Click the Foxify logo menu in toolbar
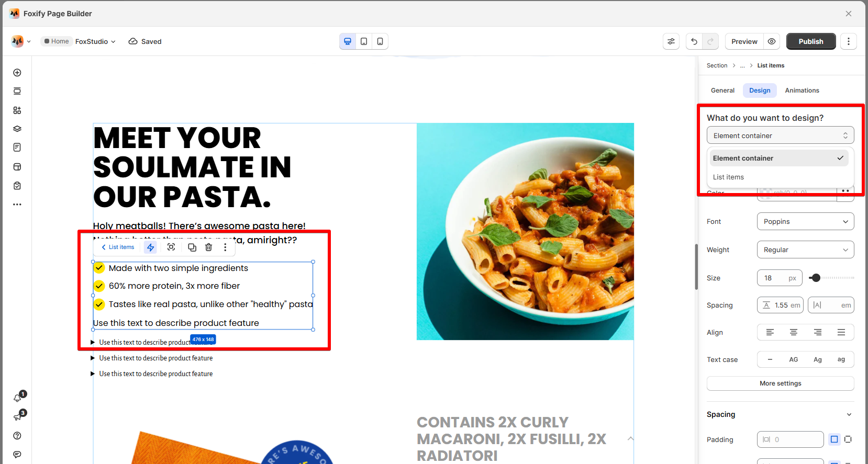Viewport: 868px width, 464px height. click(21, 41)
